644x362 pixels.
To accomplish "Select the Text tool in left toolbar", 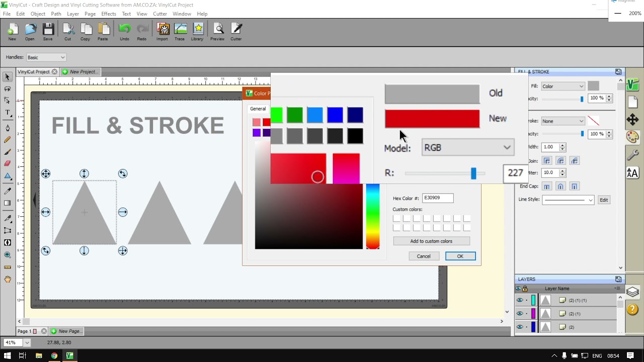I will 8,114.
